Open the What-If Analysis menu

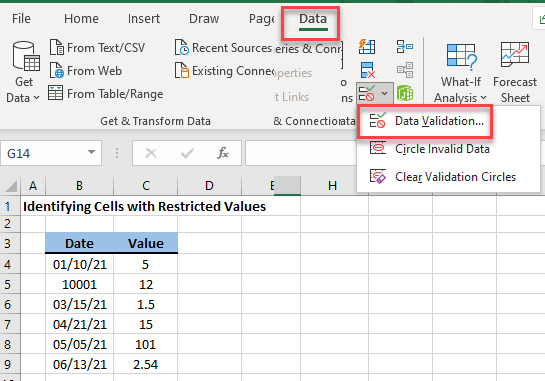[460, 73]
